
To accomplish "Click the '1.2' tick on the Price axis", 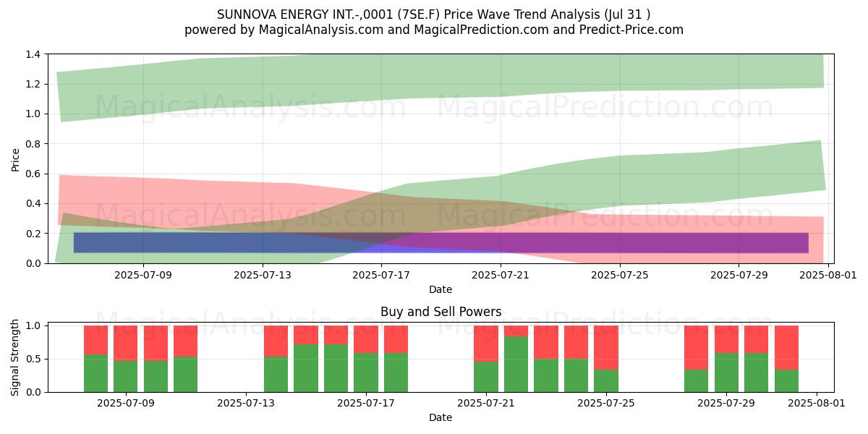I will (x=35, y=84).
